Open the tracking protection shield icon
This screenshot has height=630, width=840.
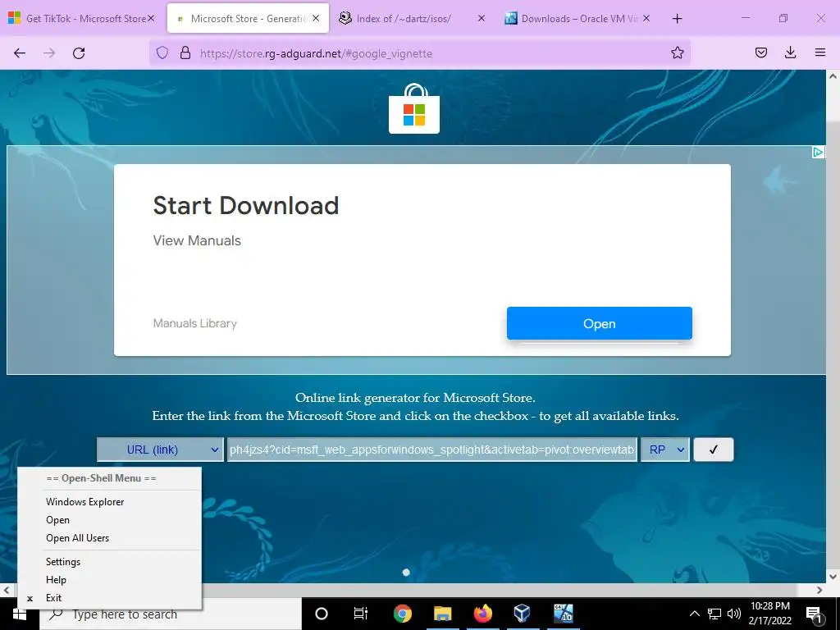162,53
